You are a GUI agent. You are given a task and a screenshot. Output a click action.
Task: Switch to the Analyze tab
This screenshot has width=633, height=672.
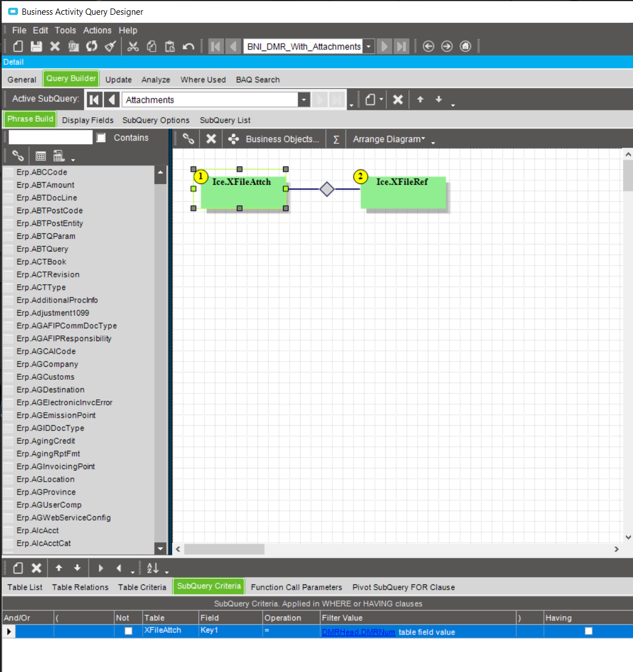pyautogui.click(x=156, y=80)
